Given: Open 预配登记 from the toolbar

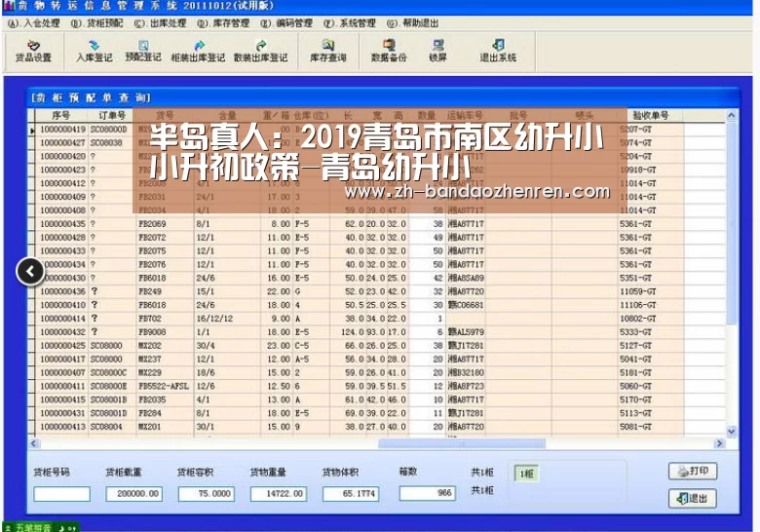Looking at the screenshot, I should (143, 51).
